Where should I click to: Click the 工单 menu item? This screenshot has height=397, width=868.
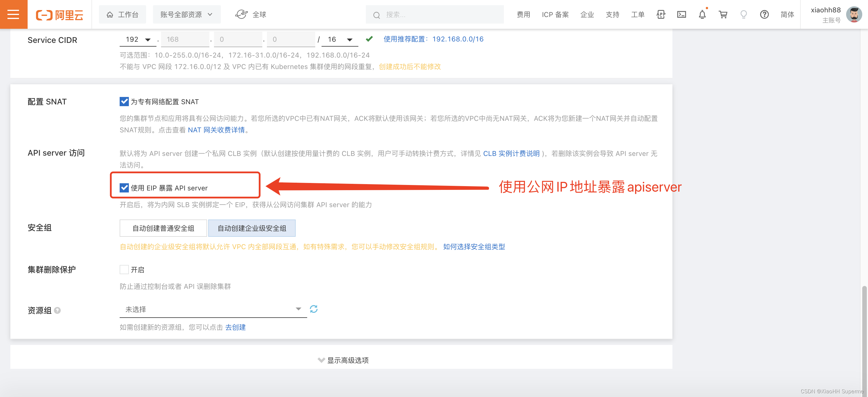coord(638,14)
